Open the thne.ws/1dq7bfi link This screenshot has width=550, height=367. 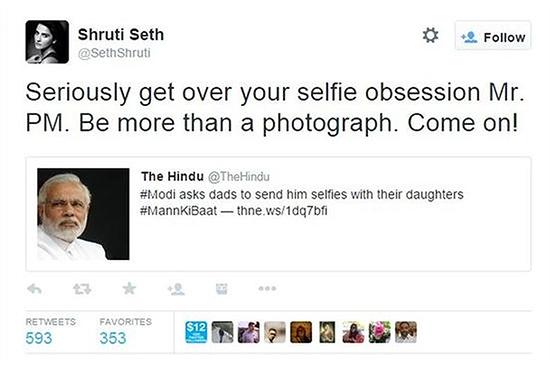[282, 211]
